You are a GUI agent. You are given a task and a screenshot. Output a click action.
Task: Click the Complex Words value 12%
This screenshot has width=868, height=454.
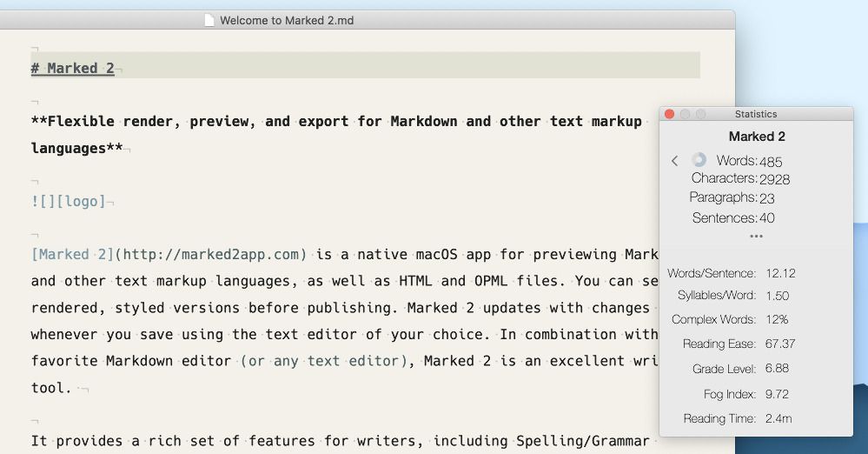coord(777,320)
